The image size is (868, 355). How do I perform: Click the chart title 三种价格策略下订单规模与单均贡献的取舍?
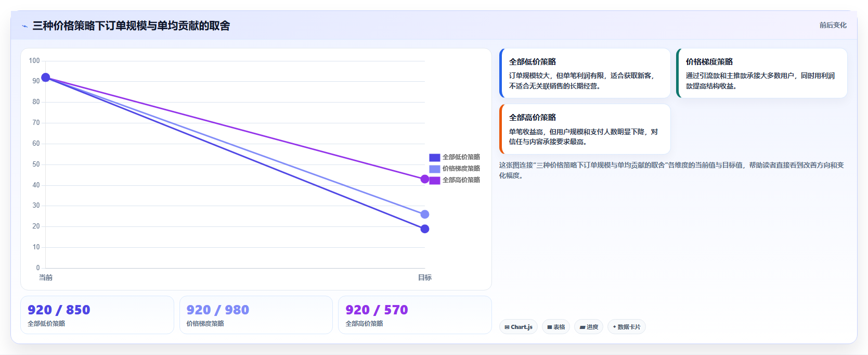131,26
